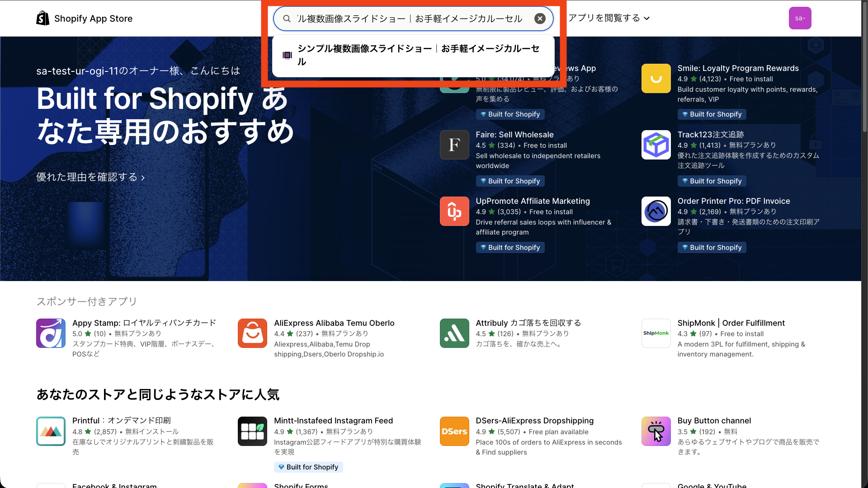The height and width of the screenshot is (488, 868).
Task: Click the Buy Button channel icon
Action: click(656, 431)
